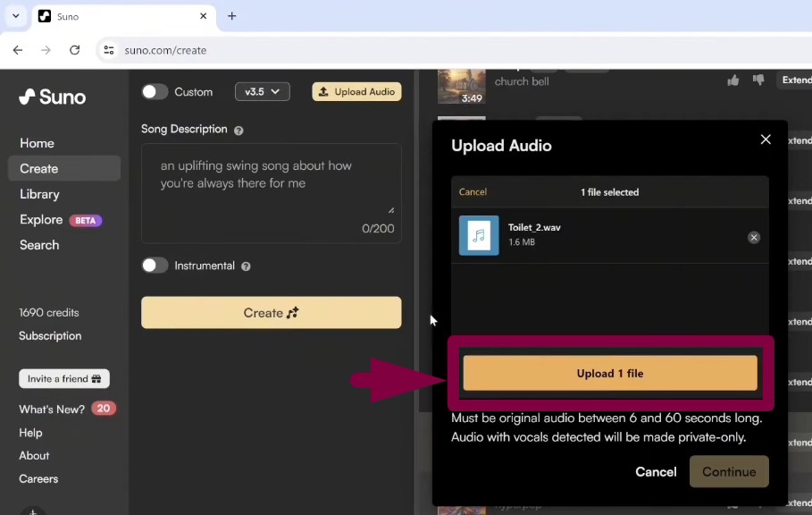Screen dimensions: 812x515
Task: Navigate to Home in sidebar
Action: pyautogui.click(x=37, y=143)
